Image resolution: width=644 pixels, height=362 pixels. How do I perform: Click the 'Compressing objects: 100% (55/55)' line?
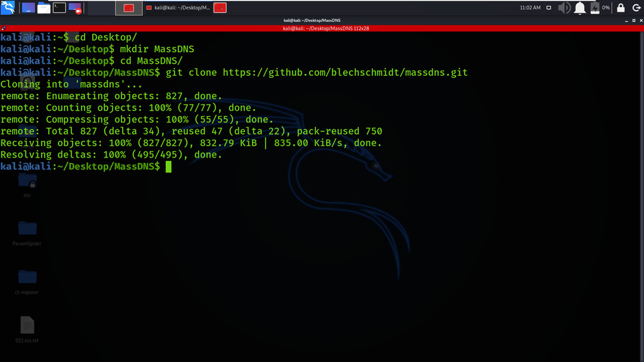pos(137,119)
